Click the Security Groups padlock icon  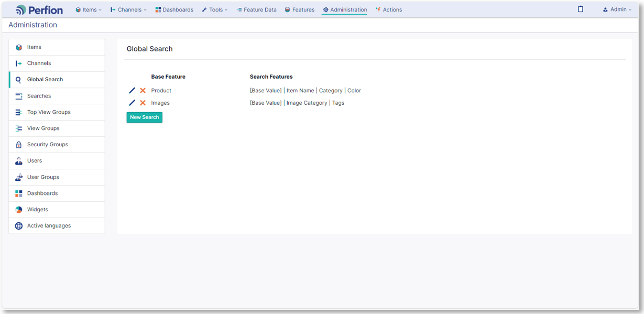point(19,145)
